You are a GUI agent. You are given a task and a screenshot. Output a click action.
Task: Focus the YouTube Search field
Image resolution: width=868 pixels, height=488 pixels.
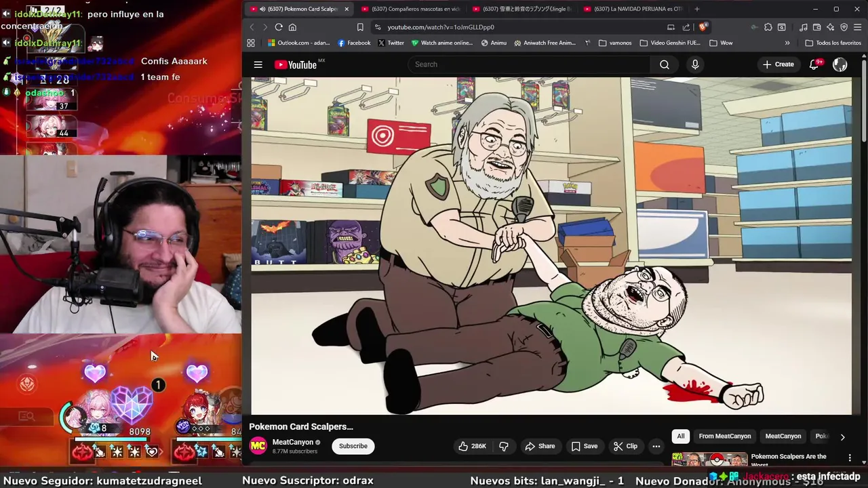tap(529, 64)
